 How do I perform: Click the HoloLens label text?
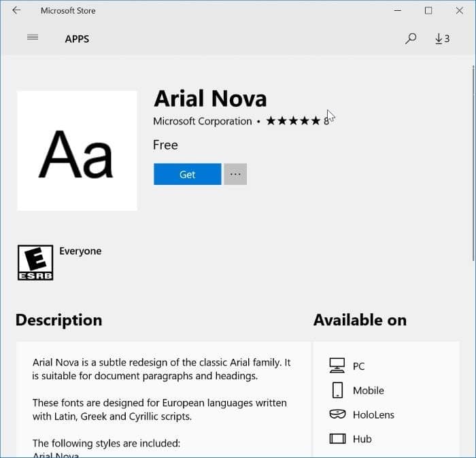pyautogui.click(x=373, y=415)
